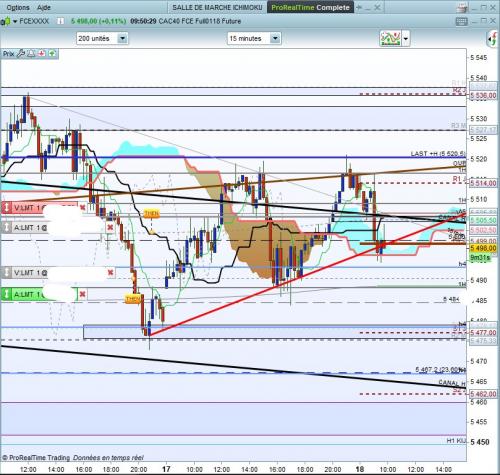Viewport: 500px width, 475px height.
Task: Click the red plus icon in Prix toolbar
Action: [x=42, y=53]
